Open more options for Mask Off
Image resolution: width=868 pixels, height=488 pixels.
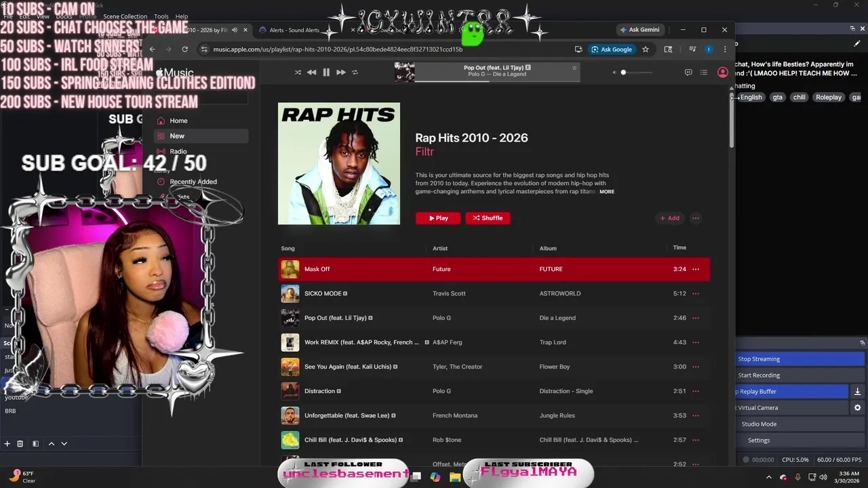coord(696,269)
